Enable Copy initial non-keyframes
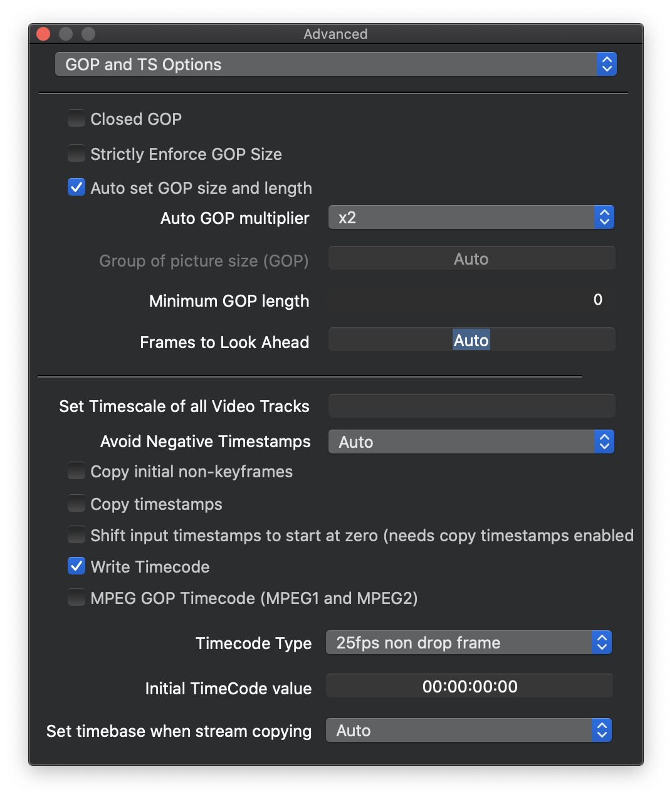672x799 pixels. coord(76,471)
